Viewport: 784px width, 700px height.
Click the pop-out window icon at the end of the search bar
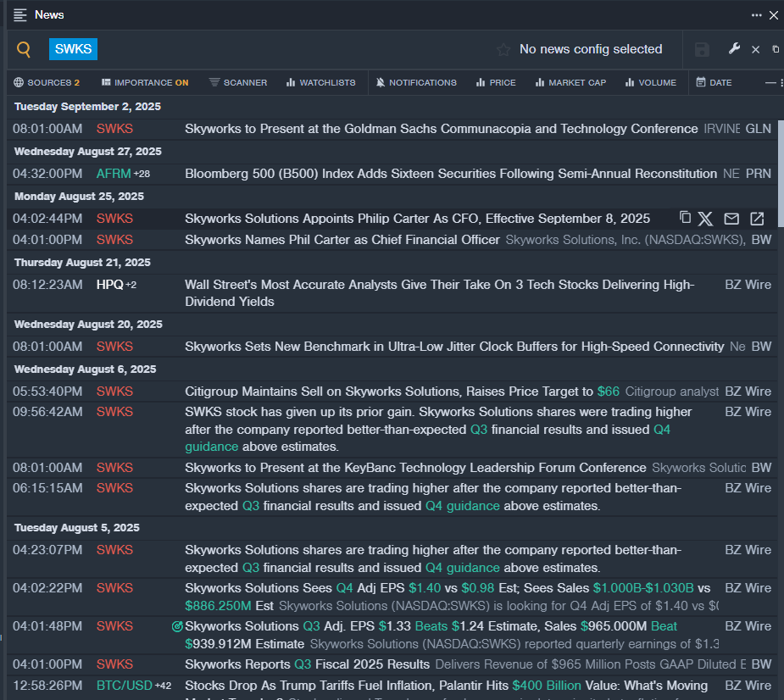click(x=776, y=49)
